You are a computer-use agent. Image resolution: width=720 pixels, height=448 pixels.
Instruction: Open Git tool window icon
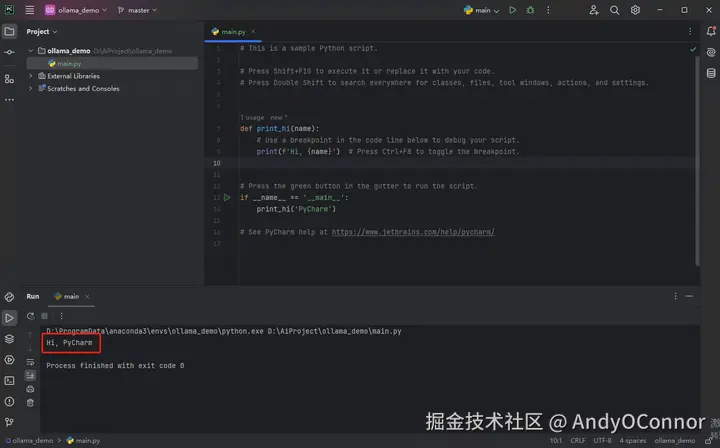tap(9, 422)
